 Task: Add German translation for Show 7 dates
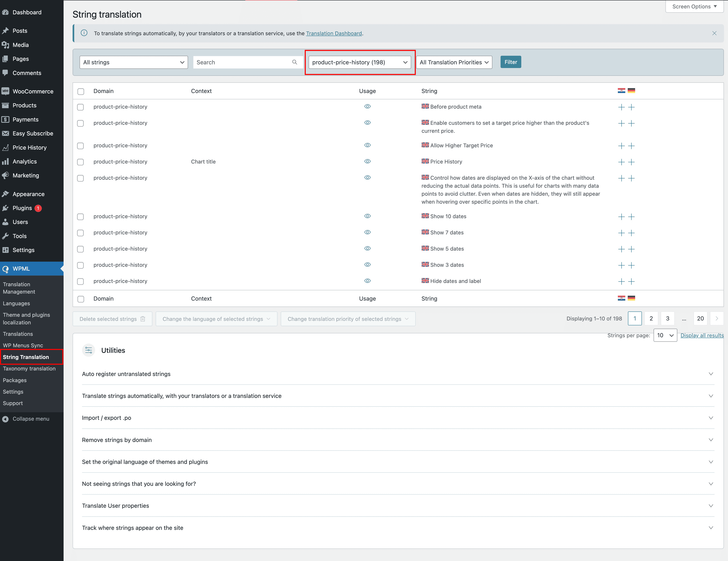tap(631, 233)
